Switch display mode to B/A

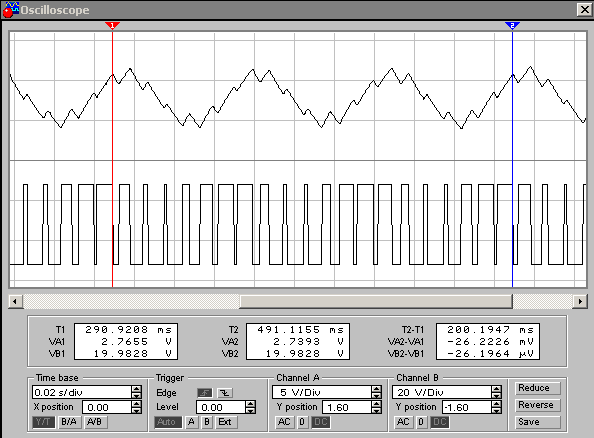pos(69,422)
